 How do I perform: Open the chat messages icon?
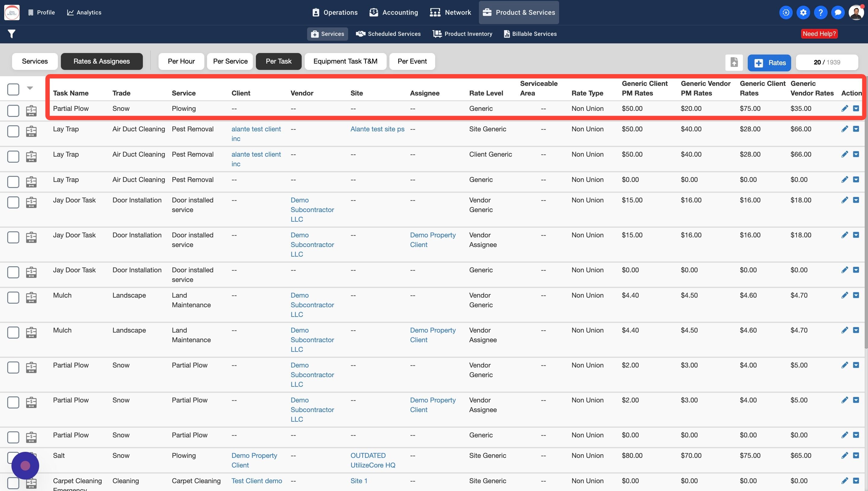838,12
